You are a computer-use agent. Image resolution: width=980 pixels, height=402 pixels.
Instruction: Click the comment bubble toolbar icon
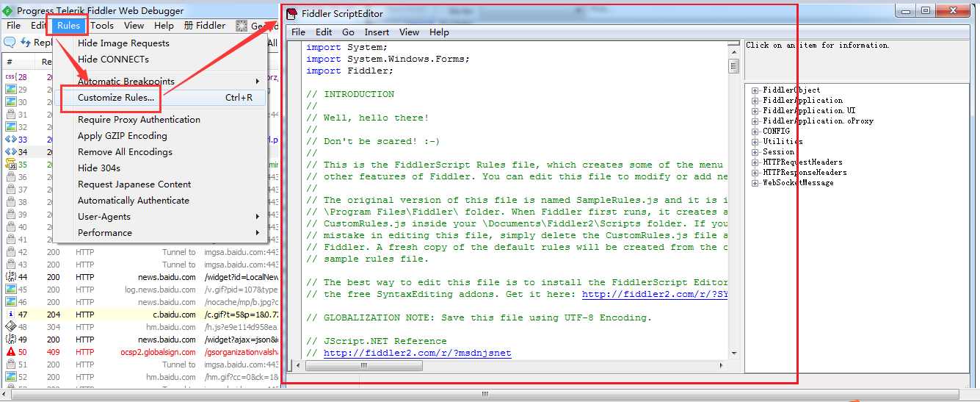[10, 43]
